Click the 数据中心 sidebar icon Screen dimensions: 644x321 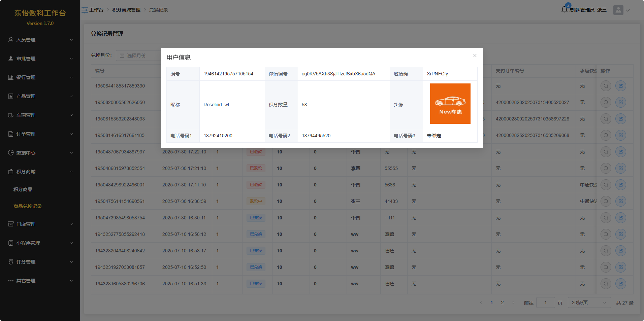click(x=11, y=153)
